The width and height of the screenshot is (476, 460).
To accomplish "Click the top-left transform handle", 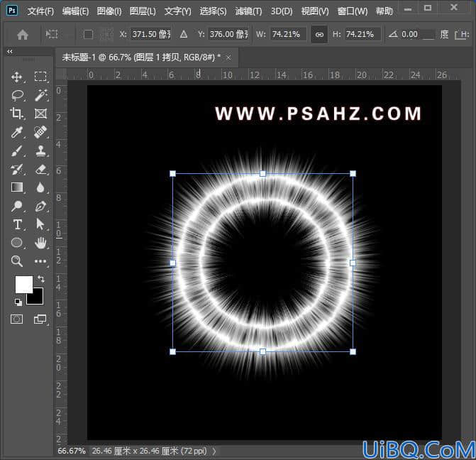I will (x=172, y=173).
